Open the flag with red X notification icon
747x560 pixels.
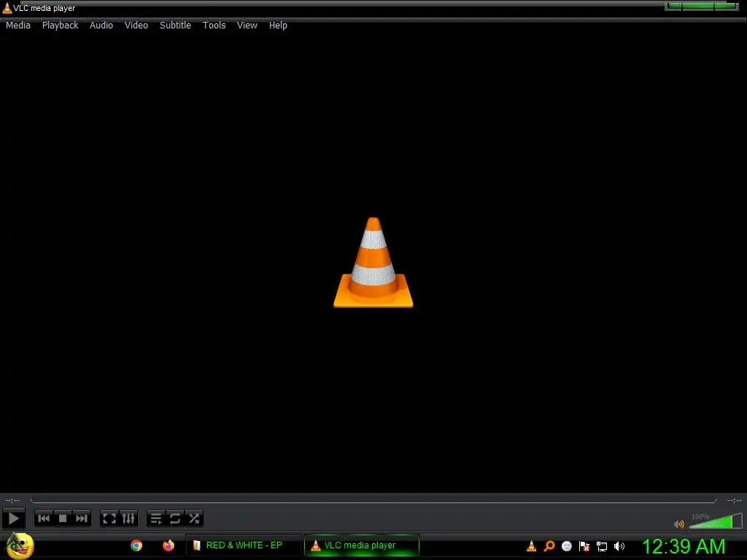point(584,546)
